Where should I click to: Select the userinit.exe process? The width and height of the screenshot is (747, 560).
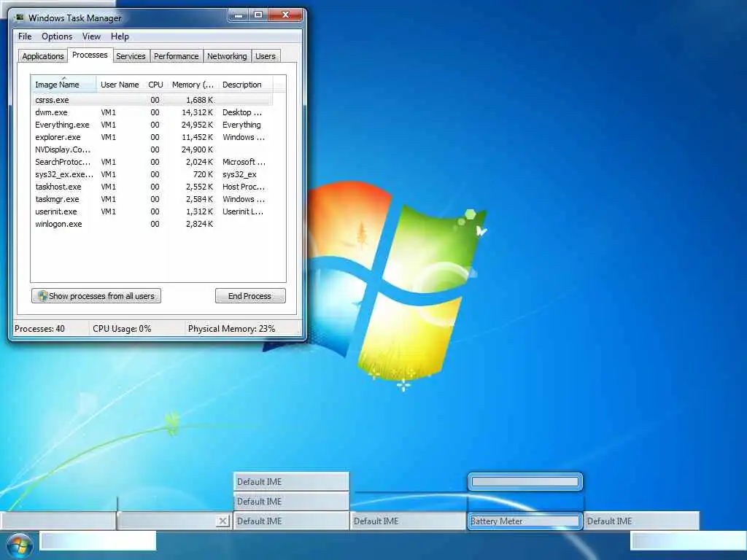click(152, 211)
